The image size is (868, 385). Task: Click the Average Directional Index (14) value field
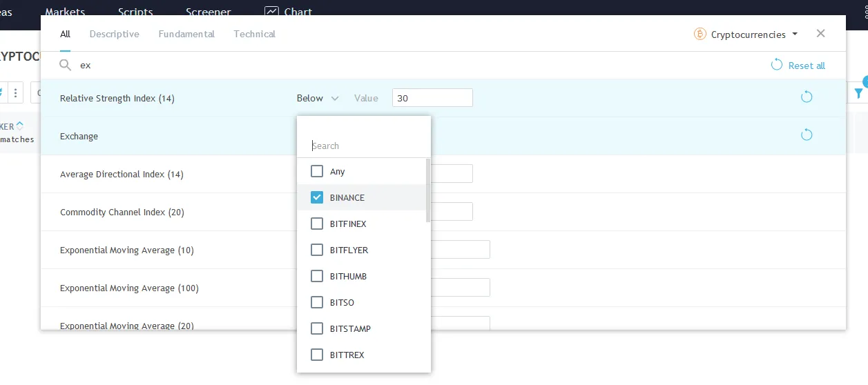pos(452,174)
